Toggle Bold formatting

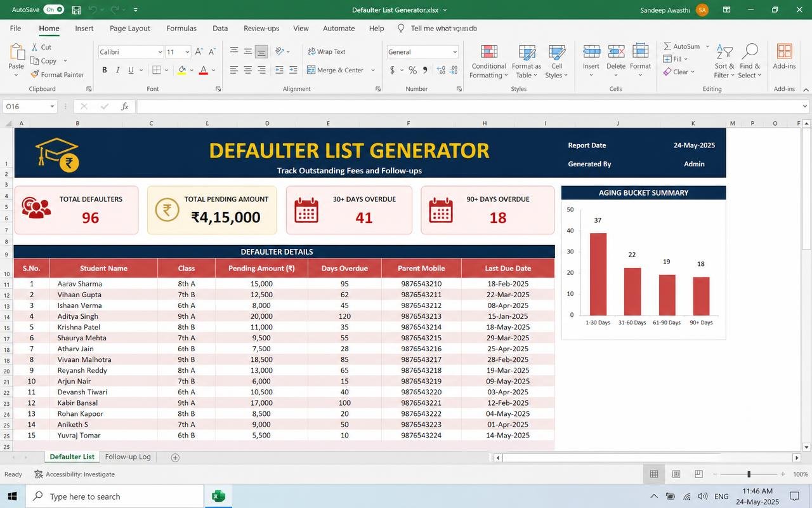[x=105, y=70]
